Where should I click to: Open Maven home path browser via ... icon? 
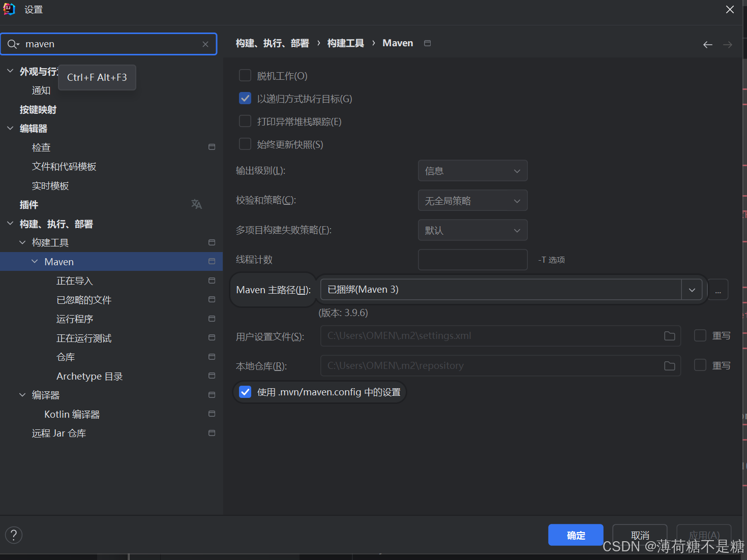(x=718, y=290)
